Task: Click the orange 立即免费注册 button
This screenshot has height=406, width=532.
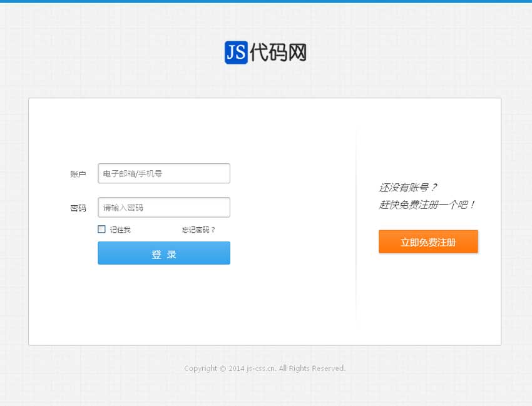Action: tap(428, 241)
